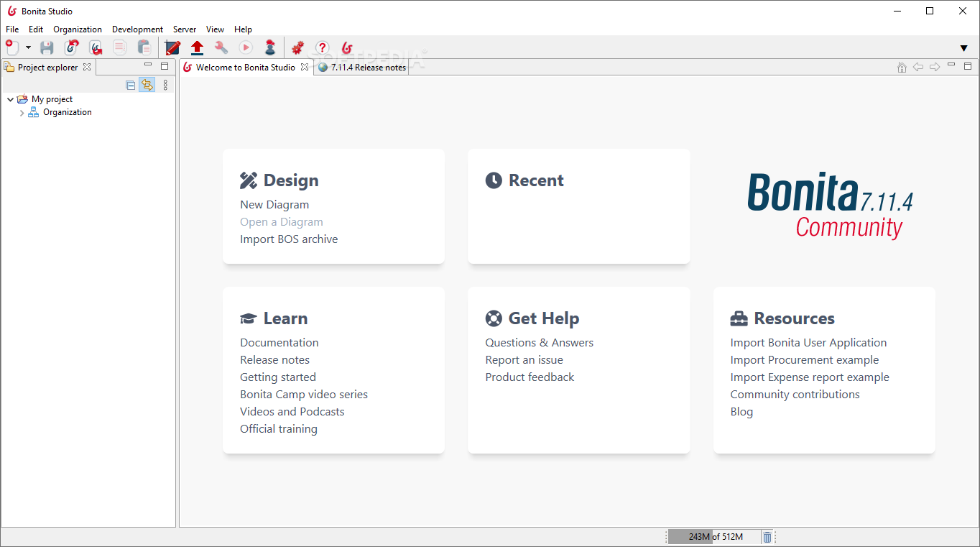
Task: Click the Home icon in editor toolbar
Action: click(x=902, y=67)
